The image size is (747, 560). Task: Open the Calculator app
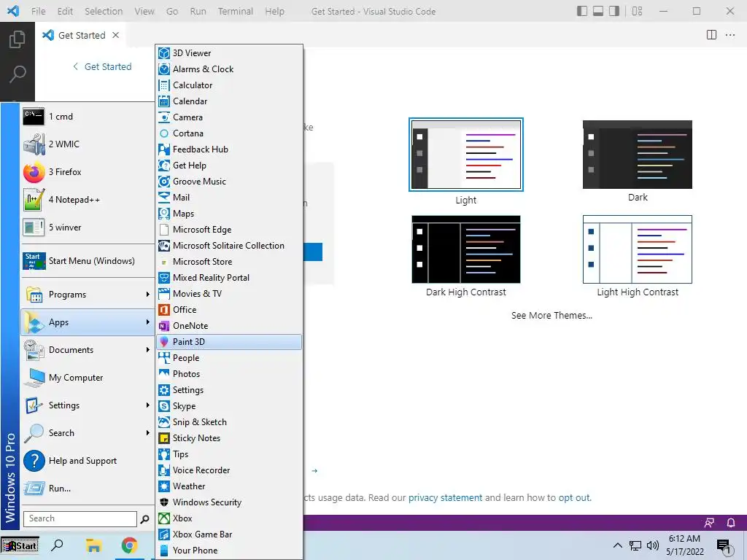click(229, 85)
